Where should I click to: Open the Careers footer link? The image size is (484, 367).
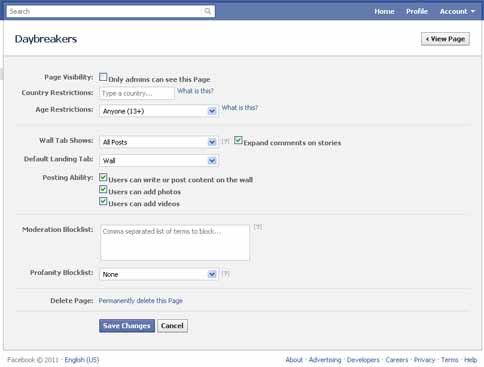[x=397, y=360]
